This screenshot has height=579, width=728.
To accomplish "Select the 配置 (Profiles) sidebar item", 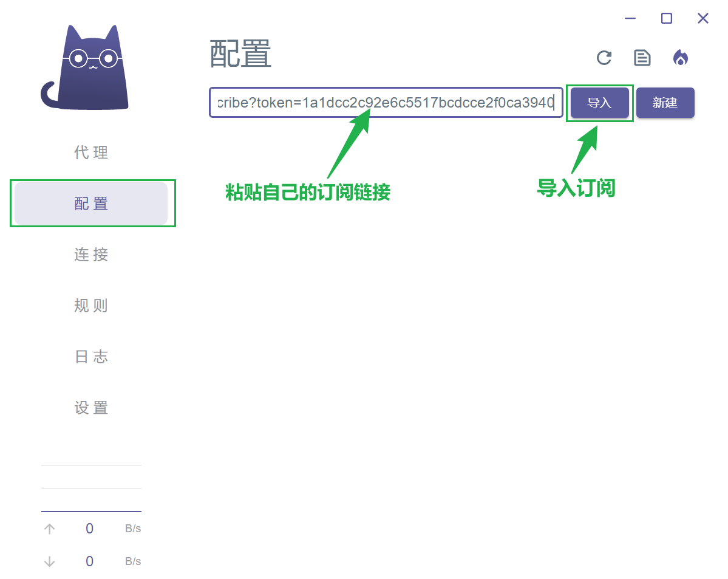I will coord(91,204).
